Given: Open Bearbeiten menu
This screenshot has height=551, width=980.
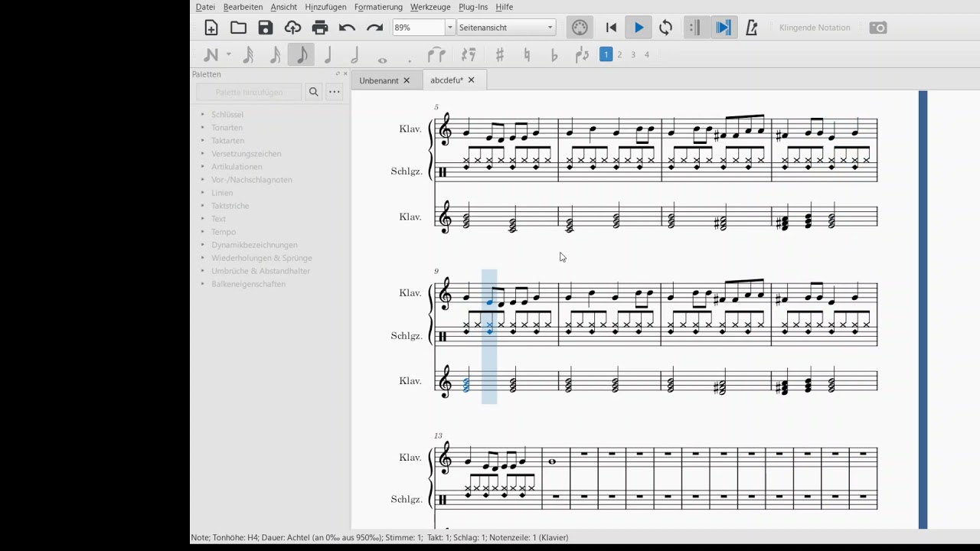Looking at the screenshot, I should coord(243,7).
